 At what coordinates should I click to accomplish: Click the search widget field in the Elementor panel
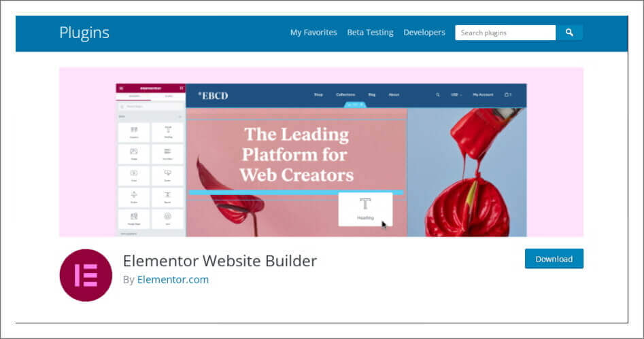pos(151,106)
